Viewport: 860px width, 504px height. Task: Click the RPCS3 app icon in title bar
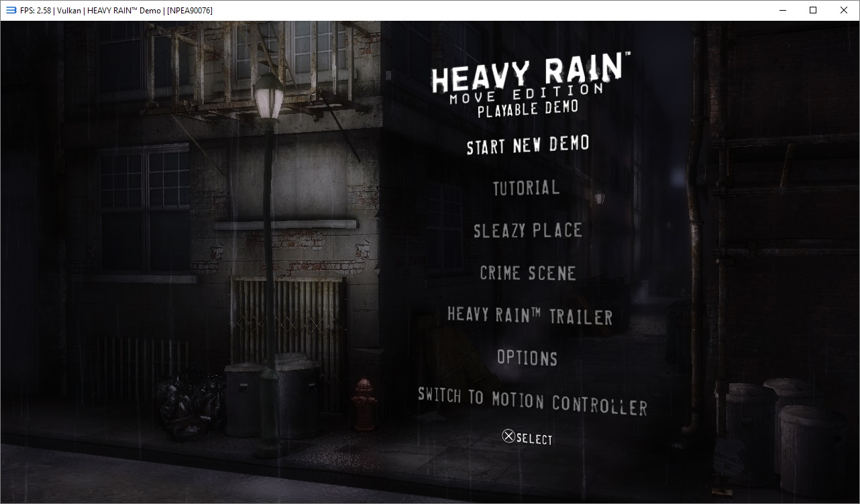coord(11,10)
